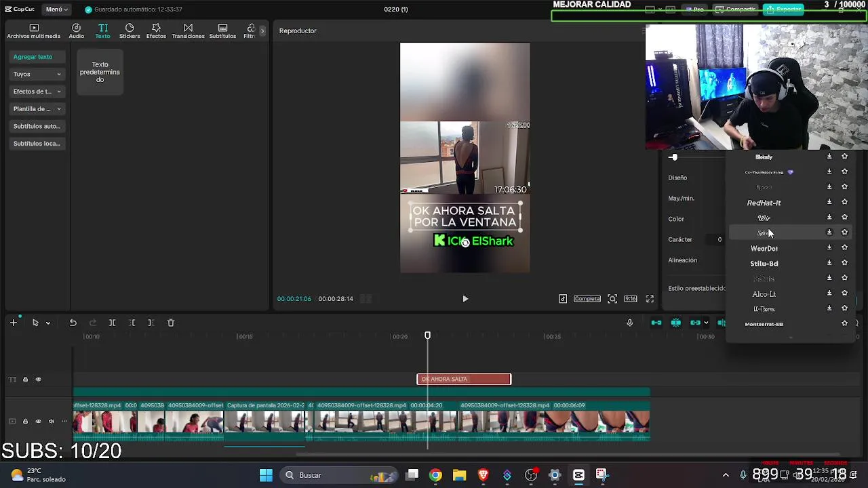Delete right of playhead
Screen dimensions: 868x488
(x=151, y=323)
